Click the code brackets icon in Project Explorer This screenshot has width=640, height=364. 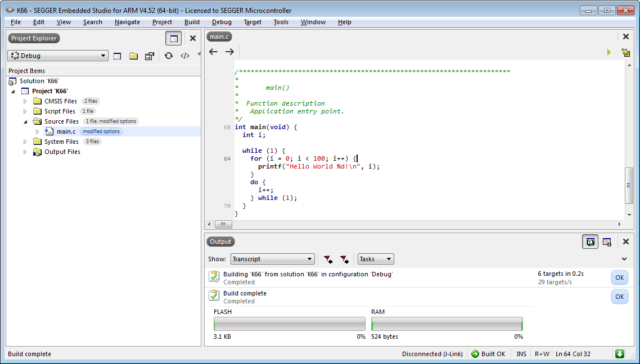tap(184, 56)
